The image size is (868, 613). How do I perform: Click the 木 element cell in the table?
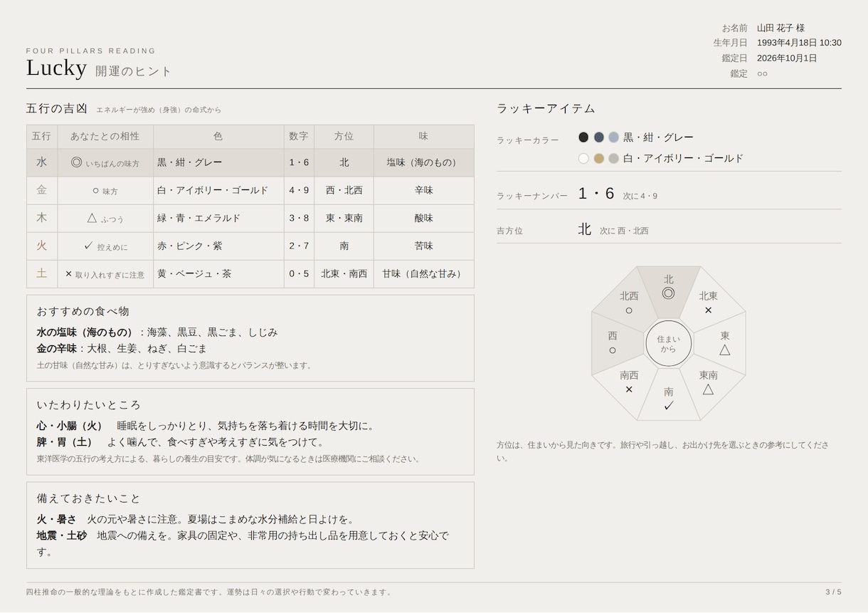pos(42,218)
